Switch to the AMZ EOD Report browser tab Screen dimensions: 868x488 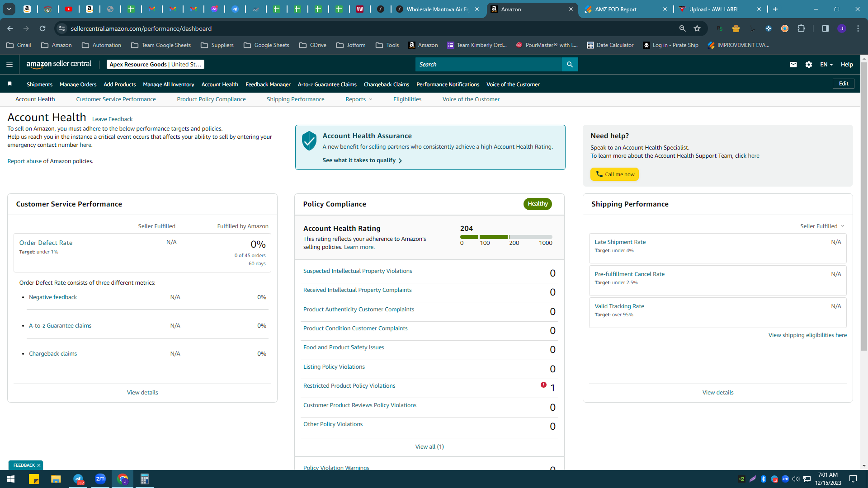[x=626, y=9]
